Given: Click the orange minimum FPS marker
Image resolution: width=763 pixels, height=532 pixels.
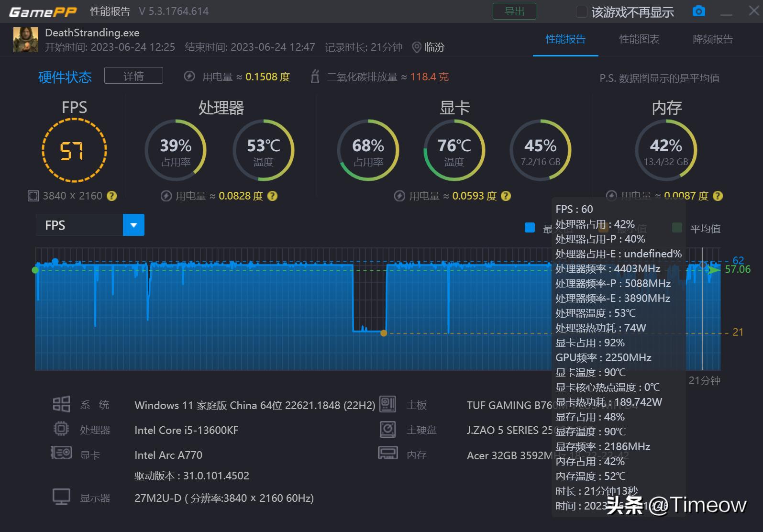Looking at the screenshot, I should (384, 333).
